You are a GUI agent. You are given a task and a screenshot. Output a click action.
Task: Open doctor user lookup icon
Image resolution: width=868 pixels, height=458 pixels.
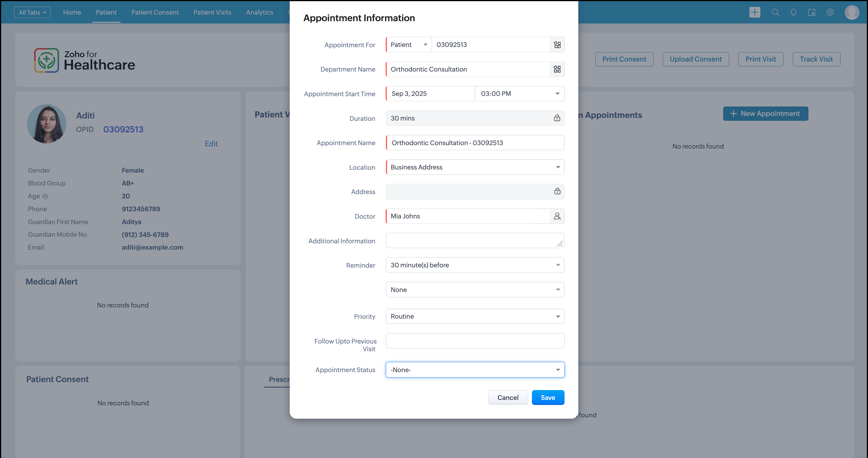click(557, 216)
